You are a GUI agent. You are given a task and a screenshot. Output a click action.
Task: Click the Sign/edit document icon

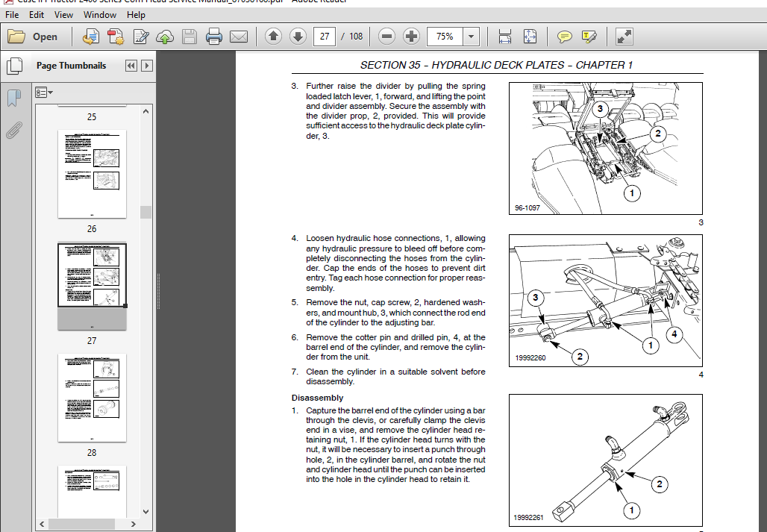pos(140,37)
